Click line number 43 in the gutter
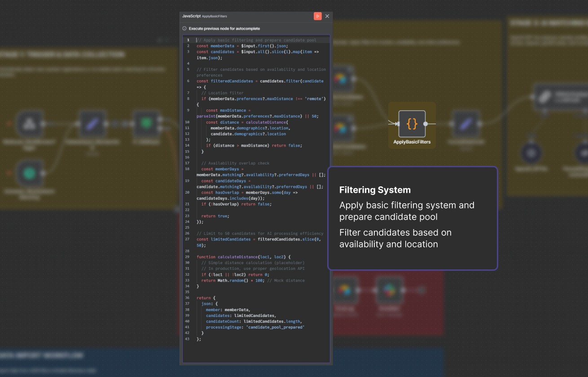The width and height of the screenshot is (588, 377). 187,339
